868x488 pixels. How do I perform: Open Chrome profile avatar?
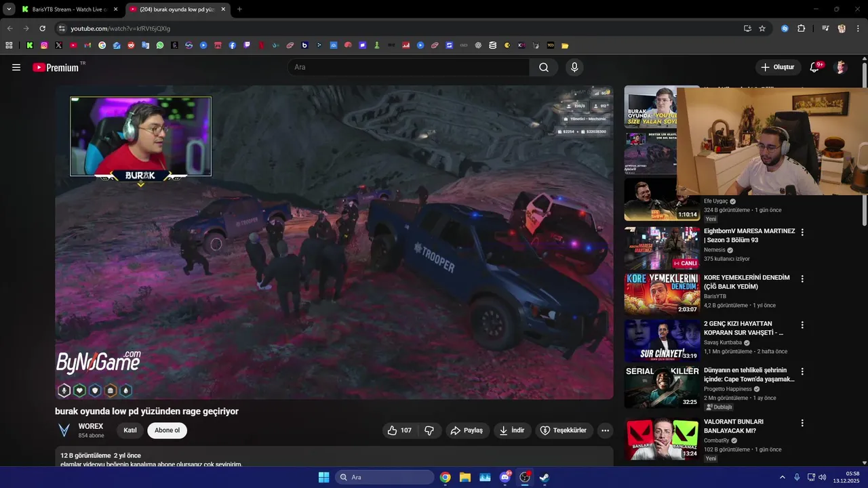pos(842,28)
